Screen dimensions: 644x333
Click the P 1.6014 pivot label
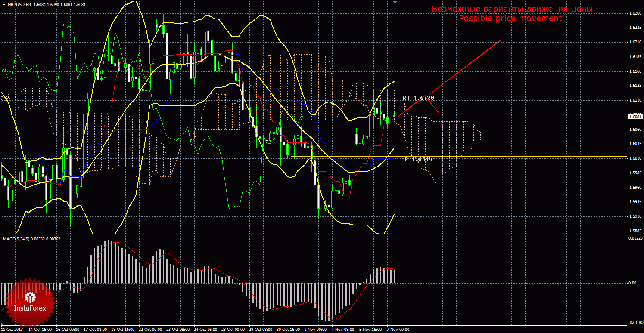pos(418,160)
